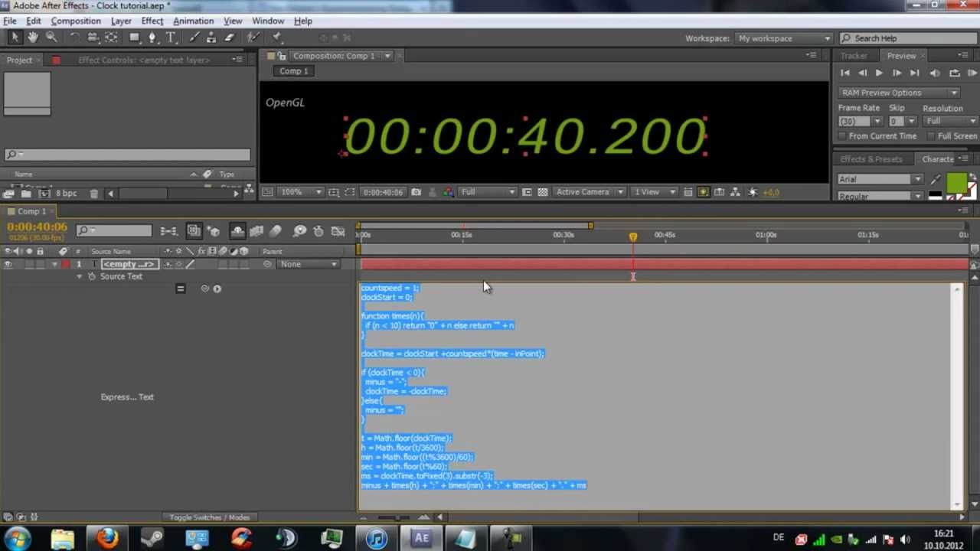This screenshot has height=551, width=980.
Task: Click the current time indicator on timeline
Action: pos(633,237)
